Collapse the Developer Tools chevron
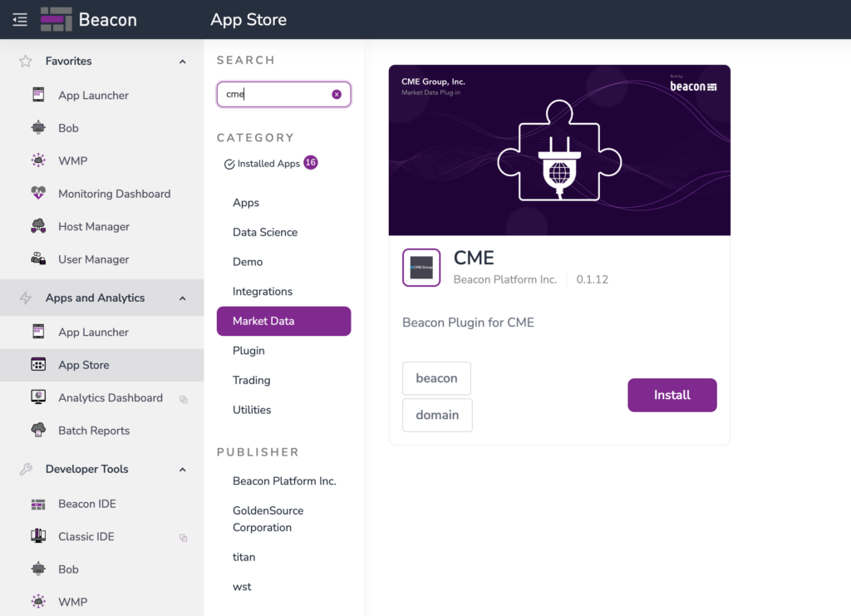The image size is (851, 616). click(x=182, y=470)
